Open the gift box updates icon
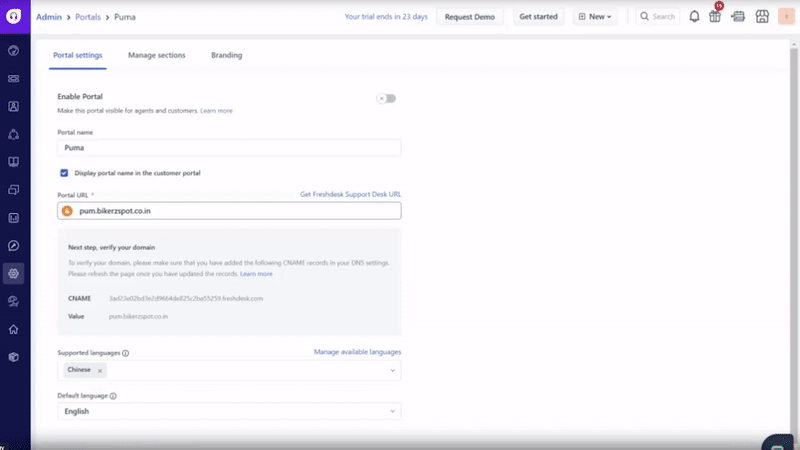Screen dimensions: 800x450 click(x=715, y=16)
